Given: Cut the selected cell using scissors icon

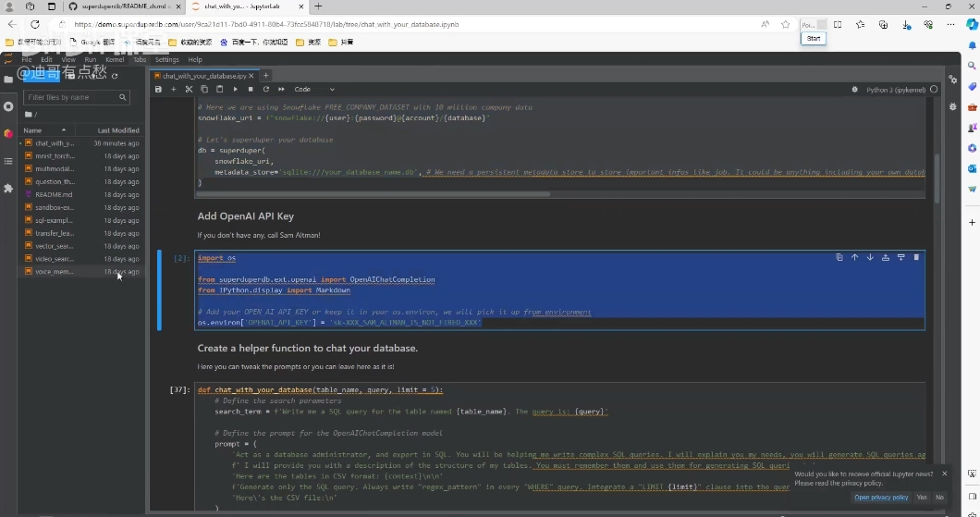Looking at the screenshot, I should [189, 90].
